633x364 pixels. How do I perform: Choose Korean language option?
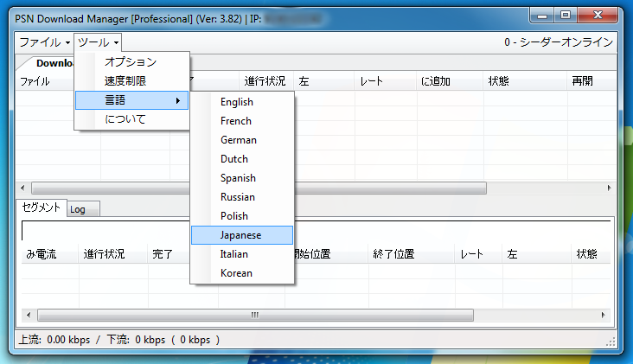click(x=242, y=273)
